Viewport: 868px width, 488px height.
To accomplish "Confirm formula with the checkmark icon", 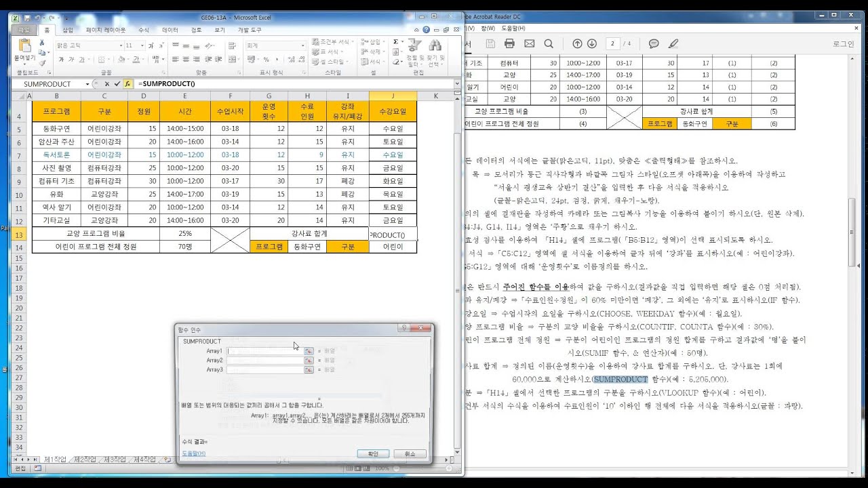I will (x=117, y=83).
